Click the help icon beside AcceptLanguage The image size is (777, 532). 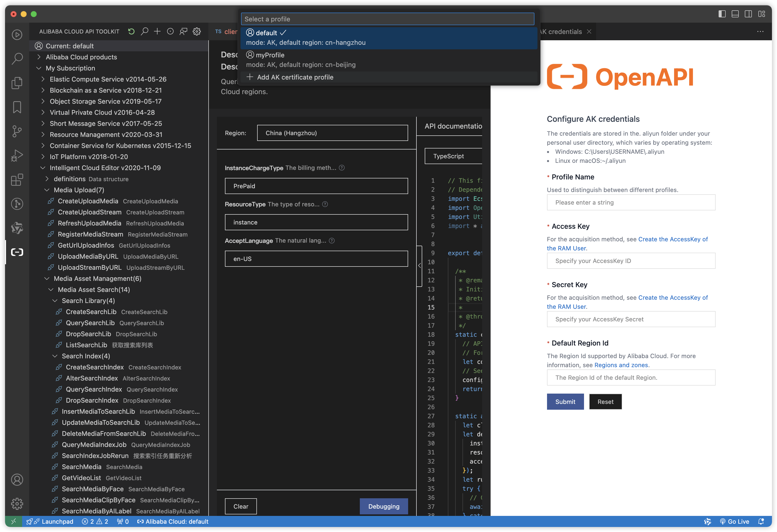pyautogui.click(x=332, y=241)
